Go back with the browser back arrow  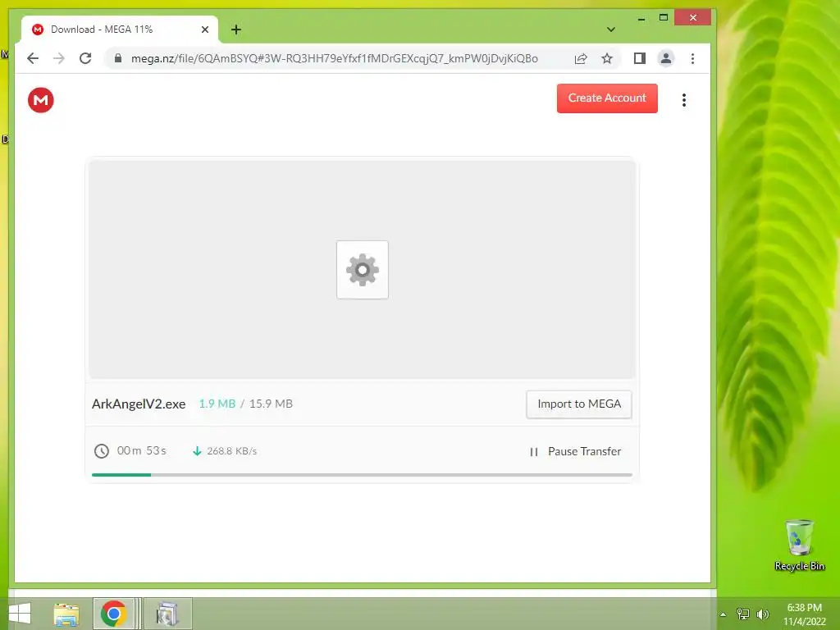[33, 58]
